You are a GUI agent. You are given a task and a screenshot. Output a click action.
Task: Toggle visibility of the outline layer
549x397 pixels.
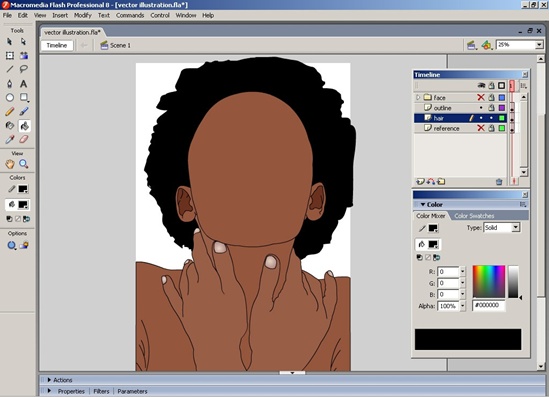pyautogui.click(x=481, y=108)
